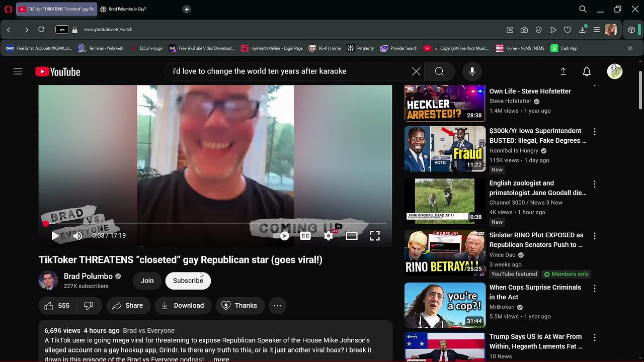Screen dimensions: 644x362
Task: Open HECKLER ARRESTED video thumbnail
Action: coord(445,103)
